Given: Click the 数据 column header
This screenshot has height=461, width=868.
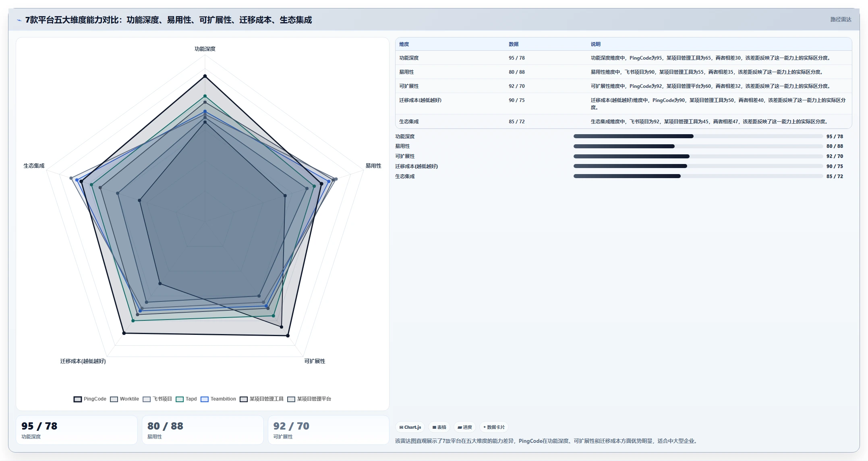Looking at the screenshot, I should 514,44.
